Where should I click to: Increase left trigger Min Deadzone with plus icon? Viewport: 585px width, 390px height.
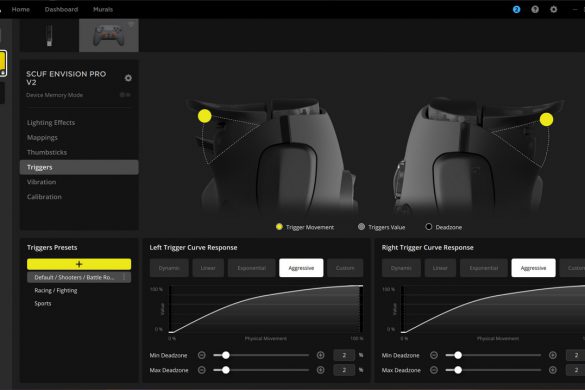[320, 355]
